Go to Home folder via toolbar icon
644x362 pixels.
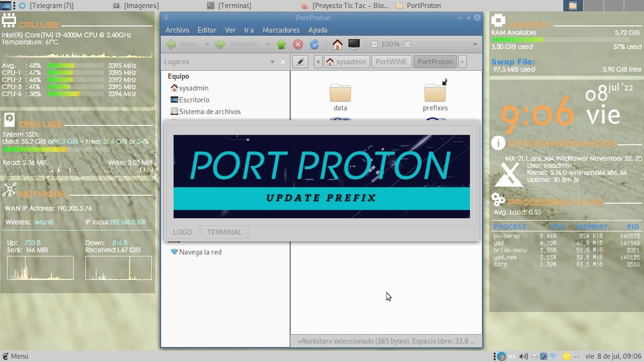click(x=337, y=45)
